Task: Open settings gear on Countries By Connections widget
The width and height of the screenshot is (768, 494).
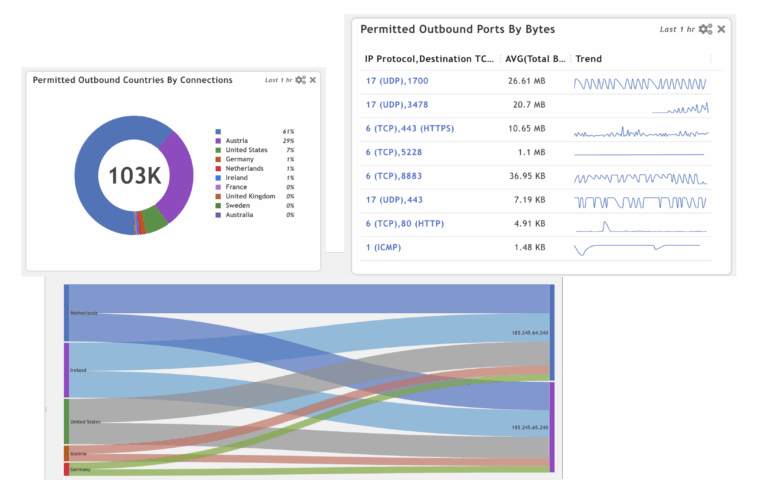Action: click(x=300, y=80)
